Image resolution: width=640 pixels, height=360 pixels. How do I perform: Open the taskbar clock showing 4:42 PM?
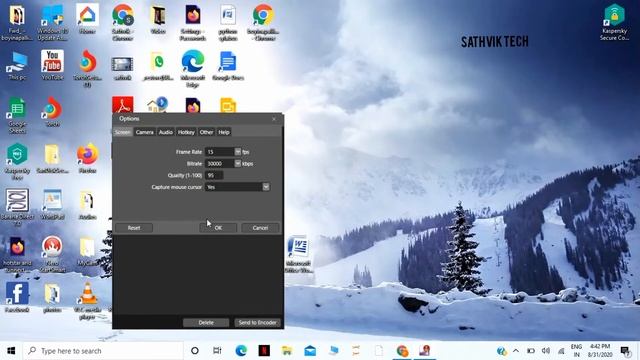600,351
